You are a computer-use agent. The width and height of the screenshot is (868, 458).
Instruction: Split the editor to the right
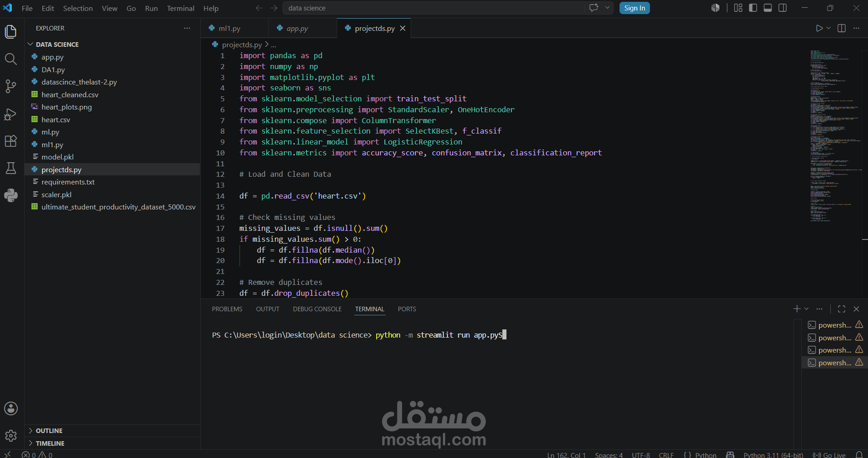coord(842,28)
